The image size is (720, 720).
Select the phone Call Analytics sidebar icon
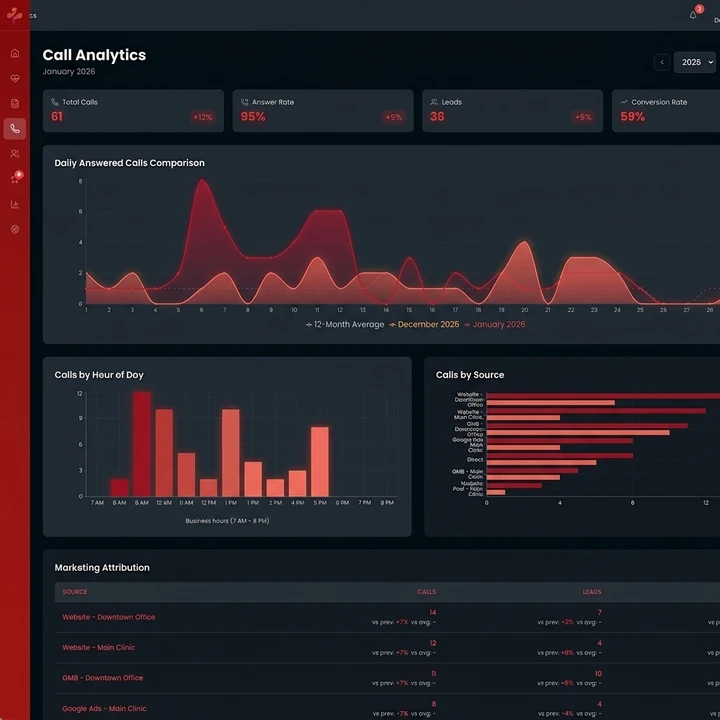(x=15, y=129)
